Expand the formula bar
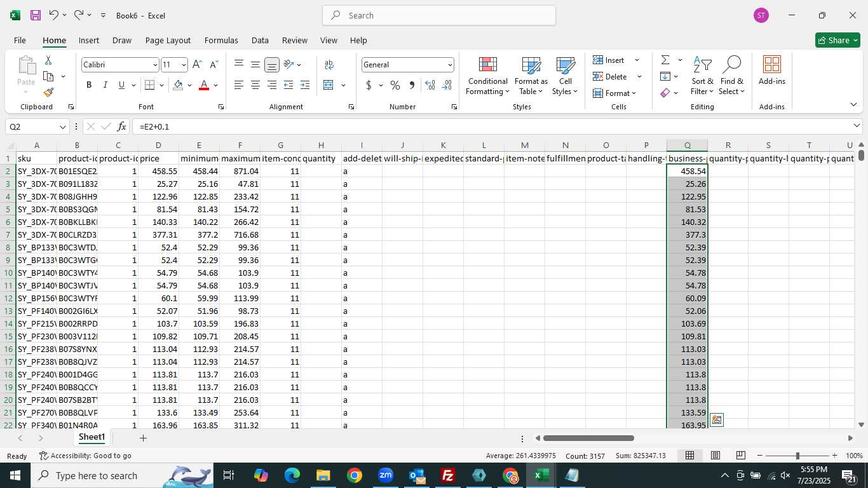The width and height of the screenshot is (868, 488). tap(857, 126)
